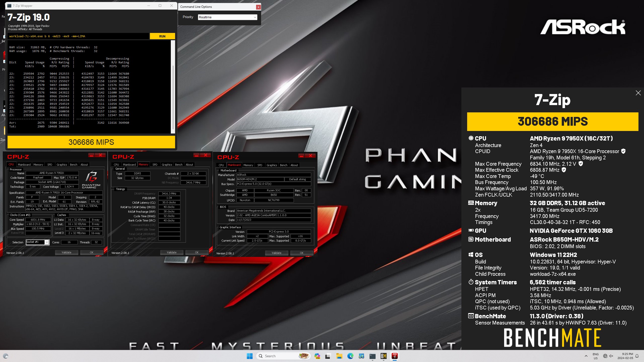
Task: Click RUN button in 7-Zip benchmark
Action: pos(162,36)
